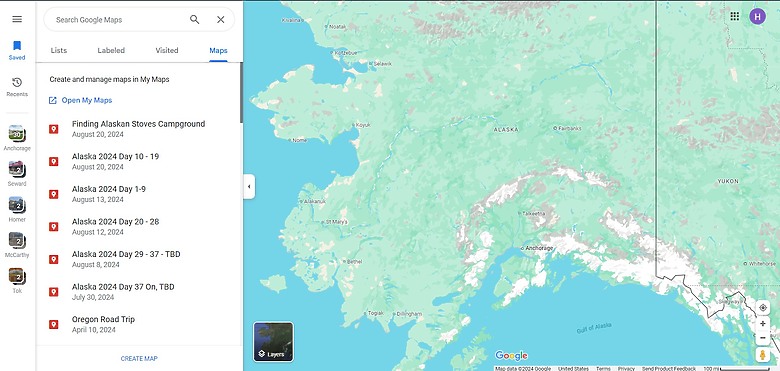Image resolution: width=780 pixels, height=371 pixels.
Task: Click the Kotzebue label on map
Action: pyautogui.click(x=346, y=52)
